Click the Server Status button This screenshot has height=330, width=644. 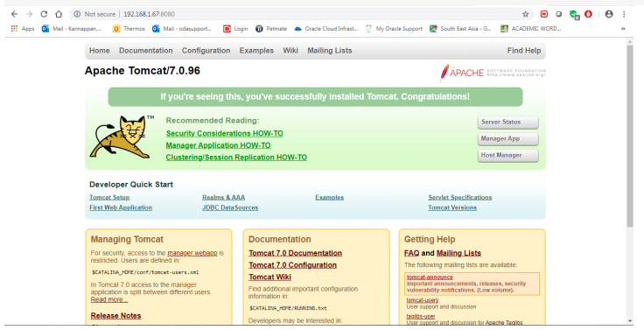coord(508,122)
